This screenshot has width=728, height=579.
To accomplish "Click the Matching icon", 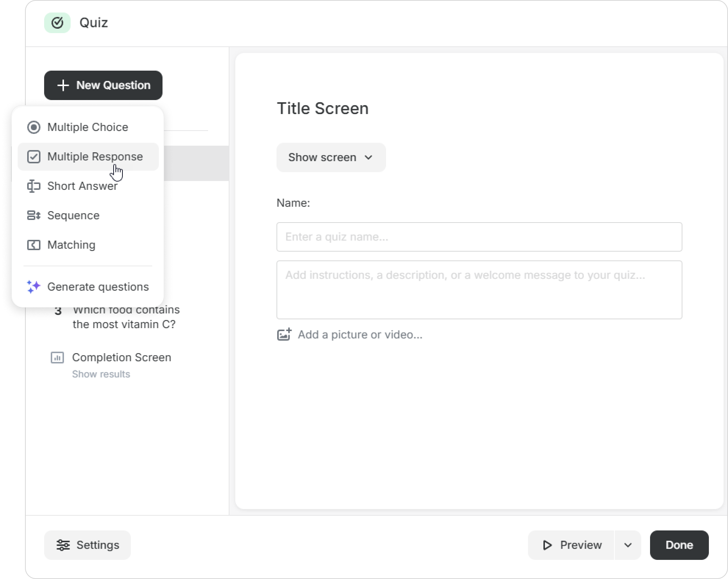I will 34,245.
